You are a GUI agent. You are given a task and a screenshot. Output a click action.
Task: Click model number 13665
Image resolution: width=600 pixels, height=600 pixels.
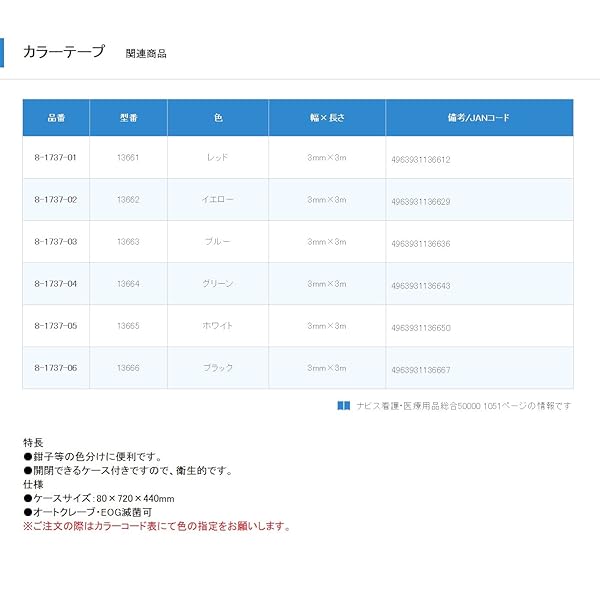(x=128, y=326)
